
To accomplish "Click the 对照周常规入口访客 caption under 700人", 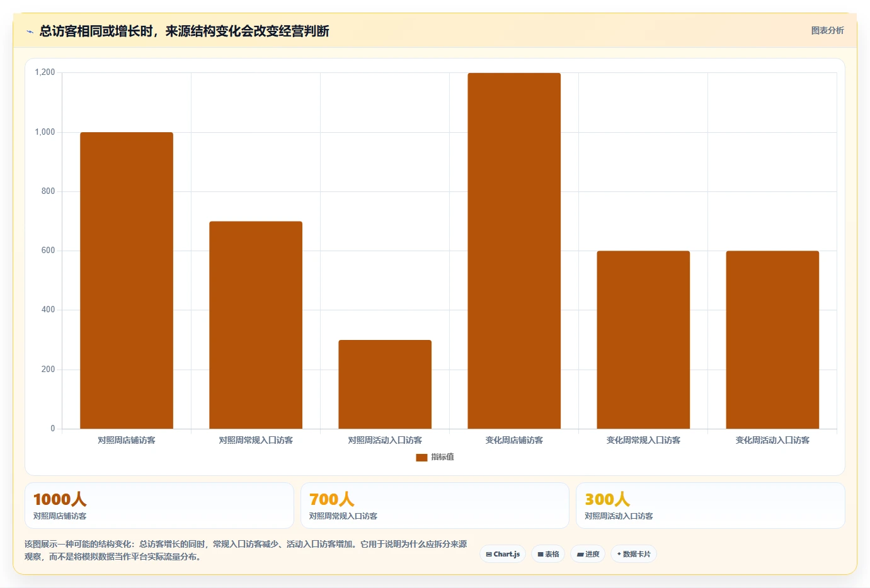I will click(x=343, y=516).
